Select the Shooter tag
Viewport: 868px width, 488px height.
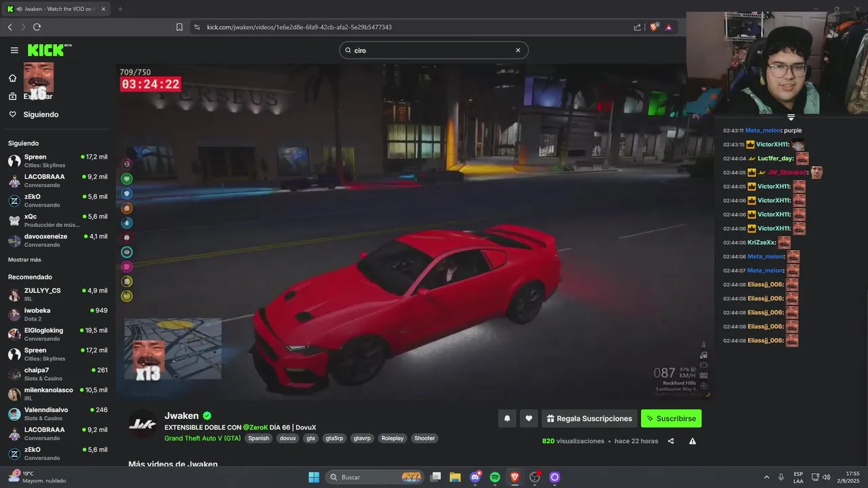click(425, 439)
